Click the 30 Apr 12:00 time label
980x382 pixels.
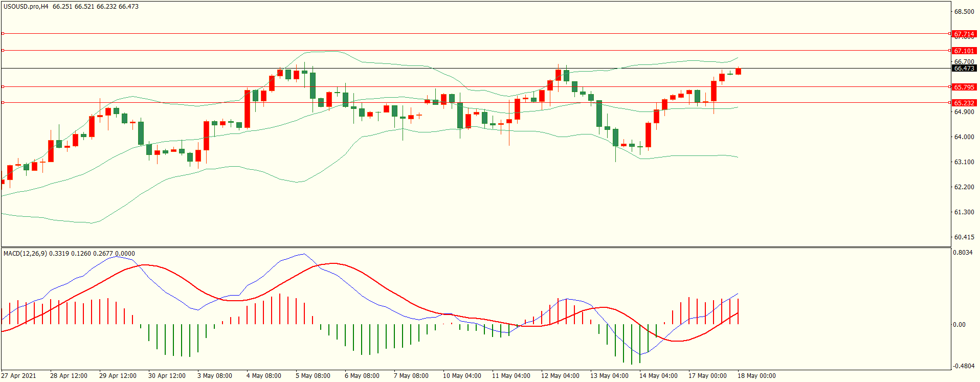tap(167, 376)
